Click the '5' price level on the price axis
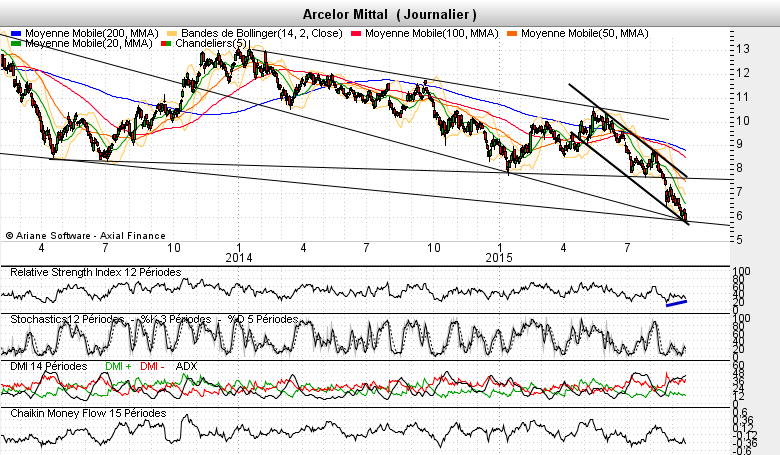780x455 pixels. pos(739,240)
